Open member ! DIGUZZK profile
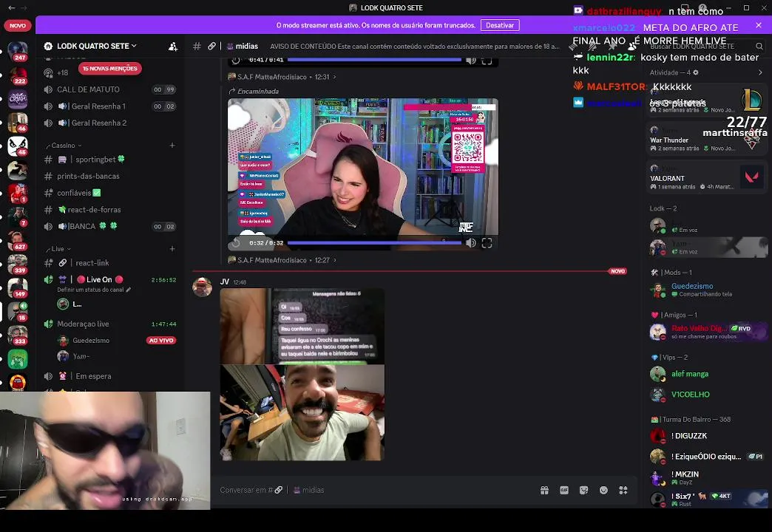 706,436
